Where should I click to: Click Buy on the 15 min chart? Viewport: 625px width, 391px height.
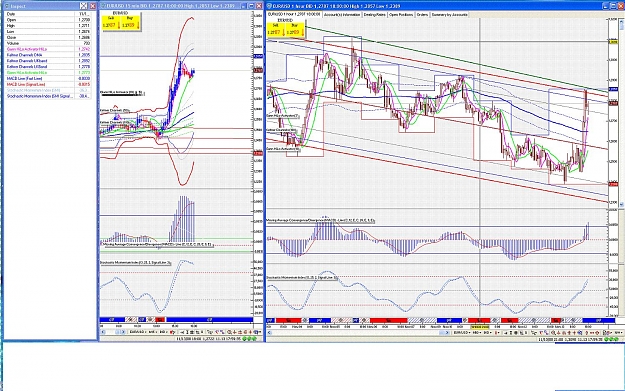[x=130, y=23]
